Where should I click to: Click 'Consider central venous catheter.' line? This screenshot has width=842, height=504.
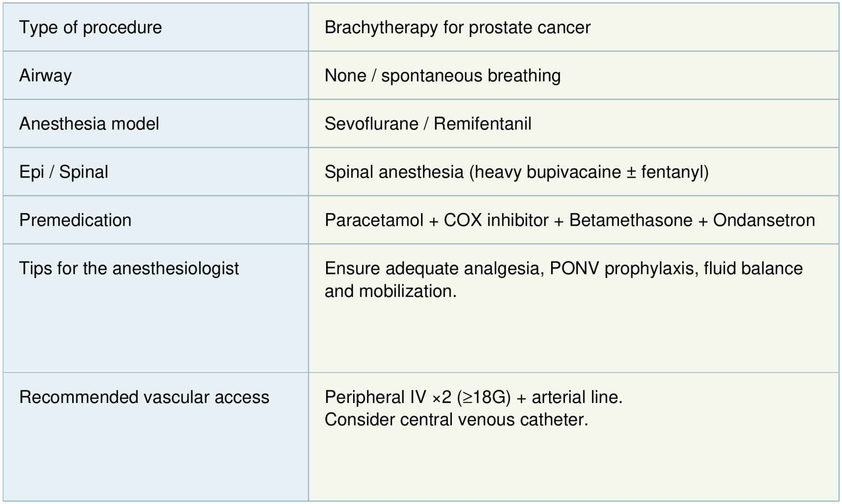pyautogui.click(x=456, y=419)
